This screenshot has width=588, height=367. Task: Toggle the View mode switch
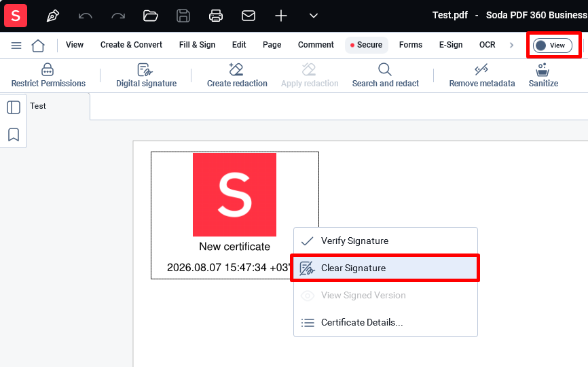pos(553,46)
